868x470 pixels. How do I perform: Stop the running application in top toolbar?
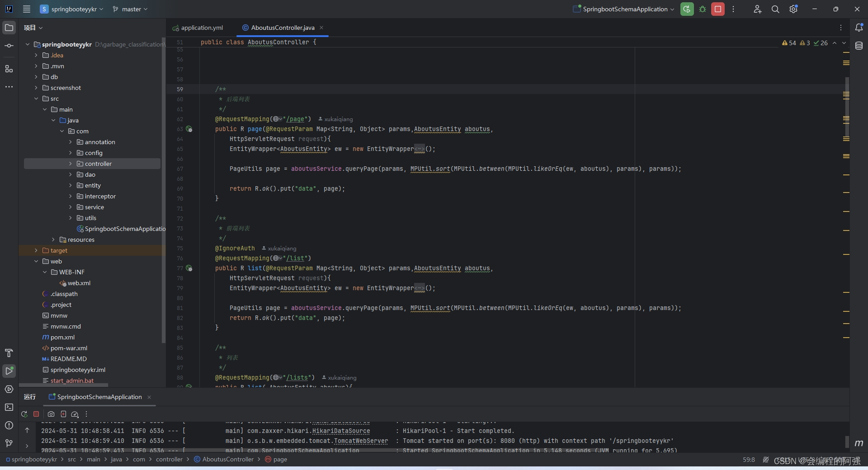718,9
